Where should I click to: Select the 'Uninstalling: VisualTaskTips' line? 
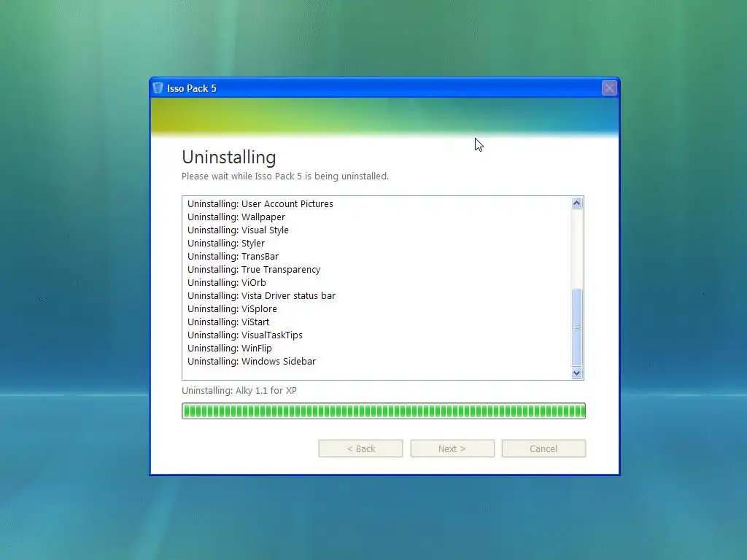(x=245, y=335)
